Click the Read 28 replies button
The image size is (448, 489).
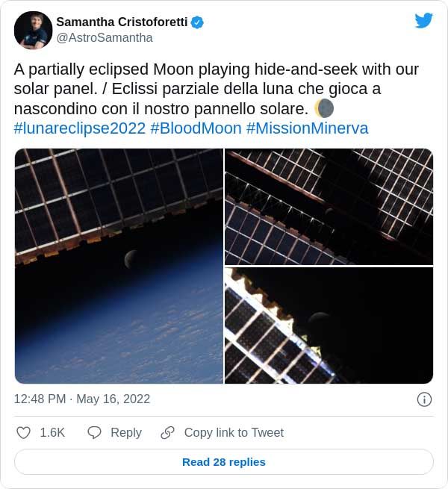click(x=224, y=462)
